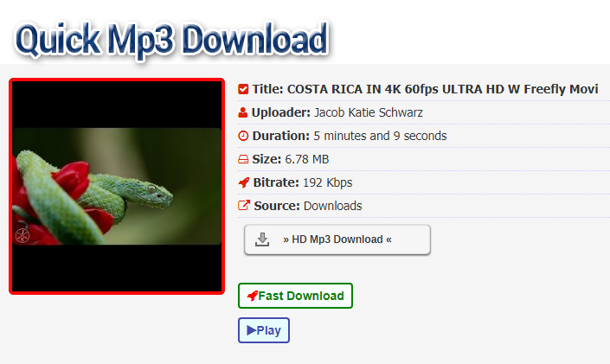Image resolution: width=610 pixels, height=364 pixels.
Task: Click the hard drive icon beside Size
Action: (243, 159)
